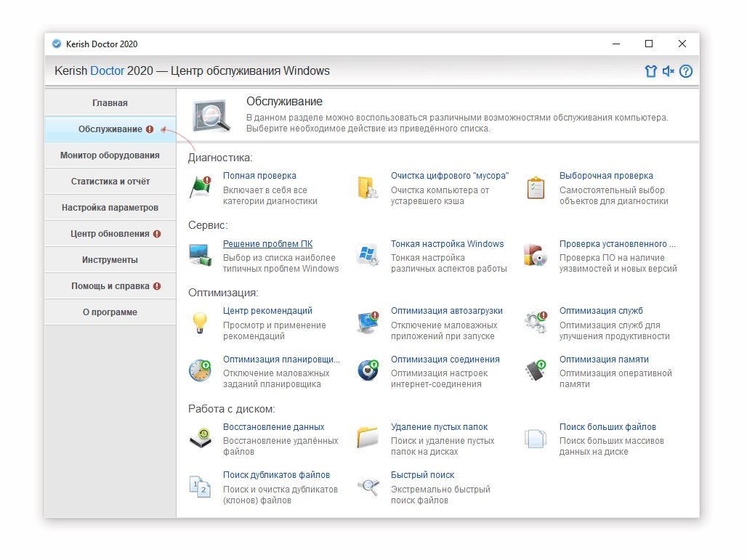Go to Настройка параметров tab

coord(110,208)
